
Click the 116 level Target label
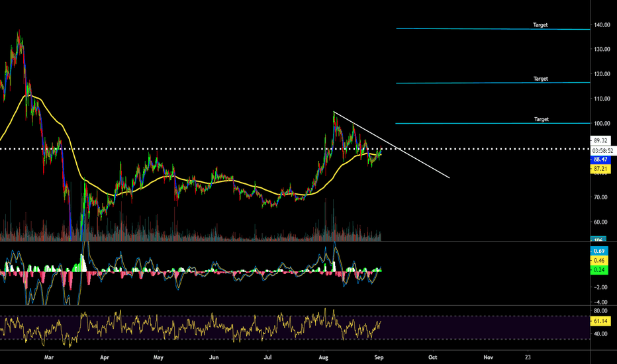541,79
